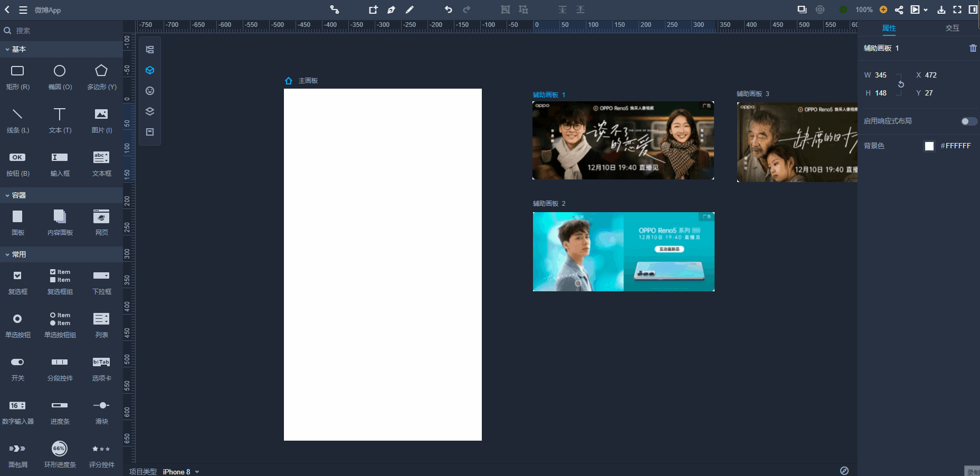Select the 复选框 checkbox component
This screenshot has height=476, width=980.
pos(18,282)
